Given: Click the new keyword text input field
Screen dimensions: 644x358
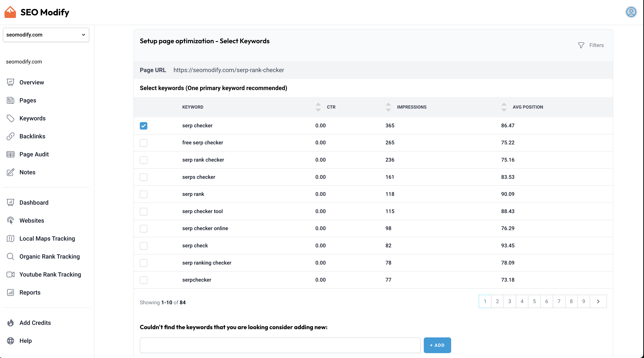Looking at the screenshot, I should [280, 345].
